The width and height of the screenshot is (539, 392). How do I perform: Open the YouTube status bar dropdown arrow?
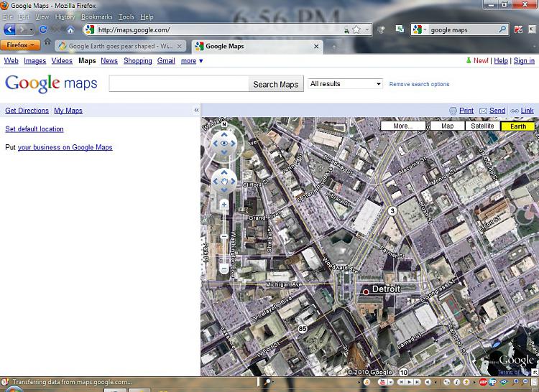click(390, 382)
